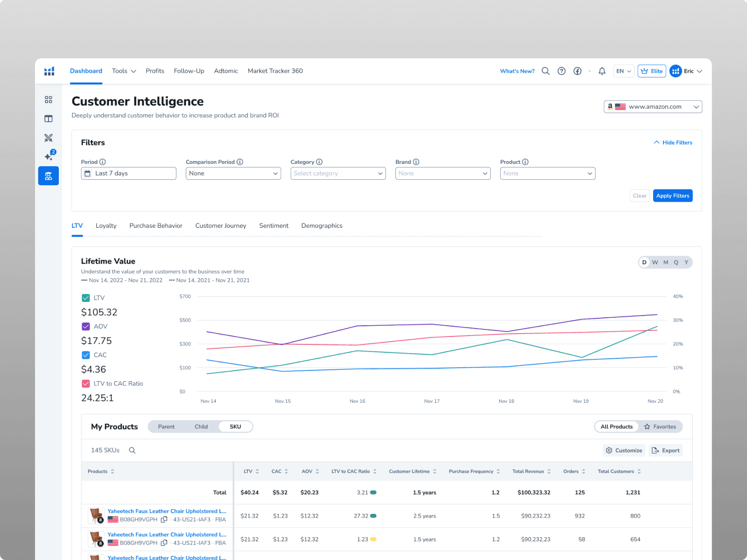Click the Customize button
747x560 pixels.
click(624, 450)
